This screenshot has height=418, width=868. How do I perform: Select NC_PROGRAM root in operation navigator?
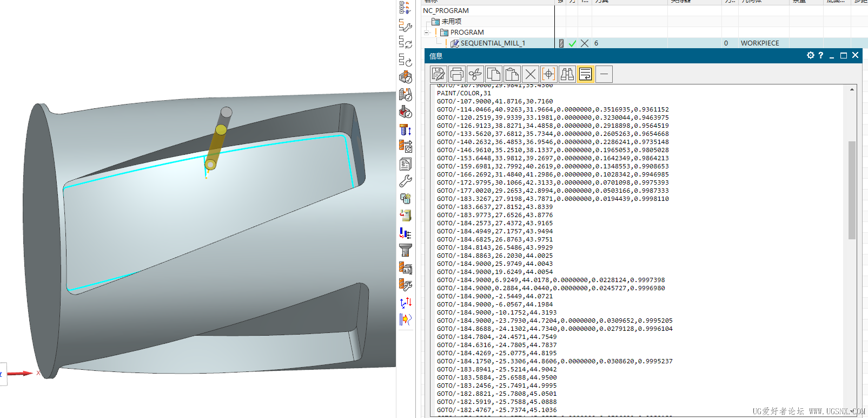[446, 11]
